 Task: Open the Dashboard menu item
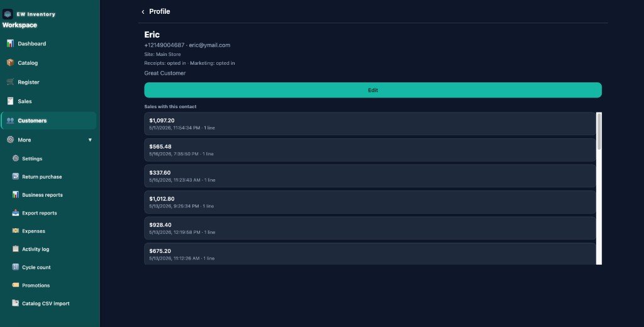point(48,43)
